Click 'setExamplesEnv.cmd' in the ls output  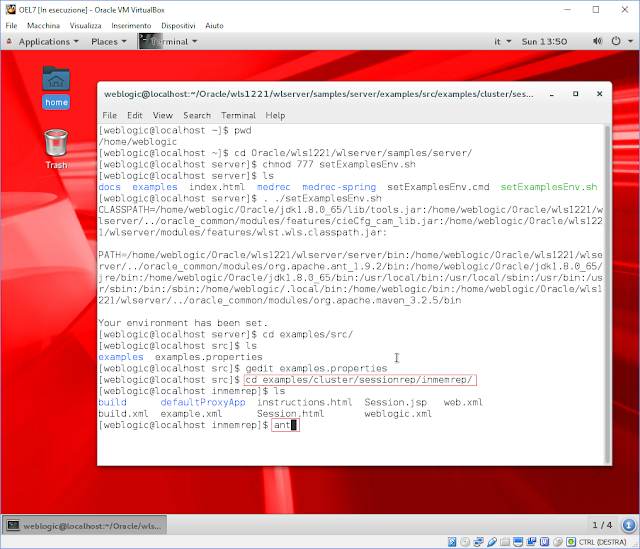pos(438,187)
